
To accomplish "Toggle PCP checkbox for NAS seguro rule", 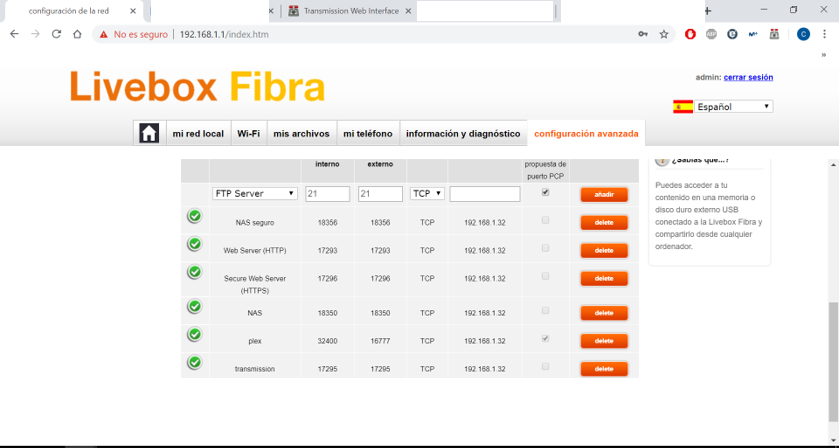I will [545, 220].
